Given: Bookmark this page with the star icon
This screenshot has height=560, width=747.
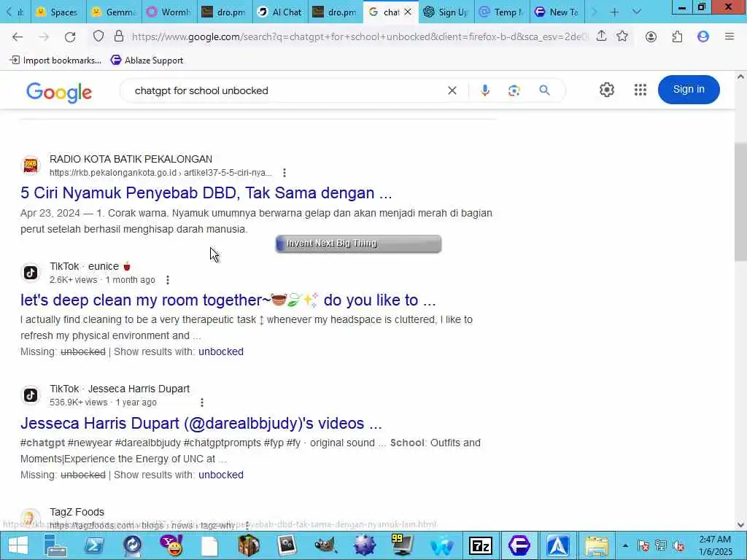Looking at the screenshot, I should [x=622, y=36].
